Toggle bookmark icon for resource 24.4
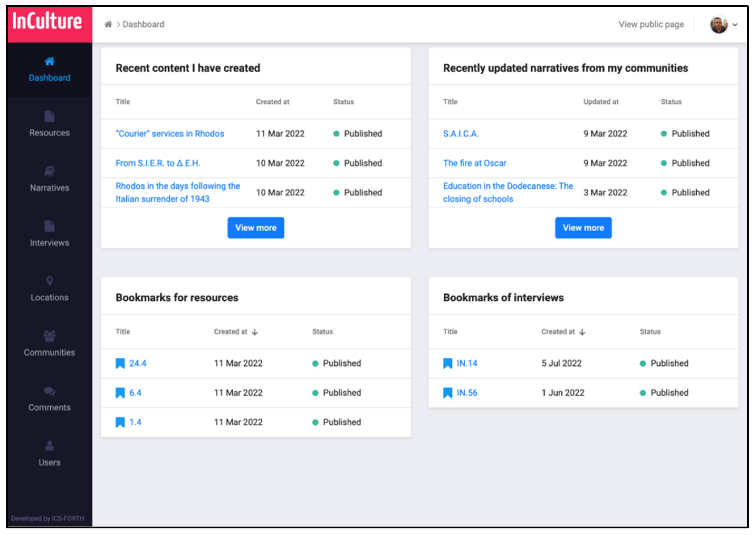The image size is (756, 535). point(120,363)
